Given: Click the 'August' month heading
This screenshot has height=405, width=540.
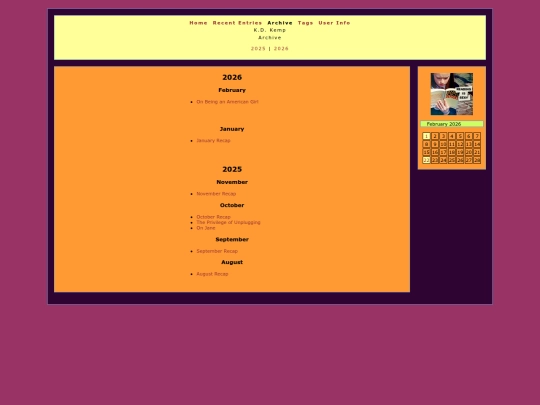Looking at the screenshot, I should tap(232, 262).
